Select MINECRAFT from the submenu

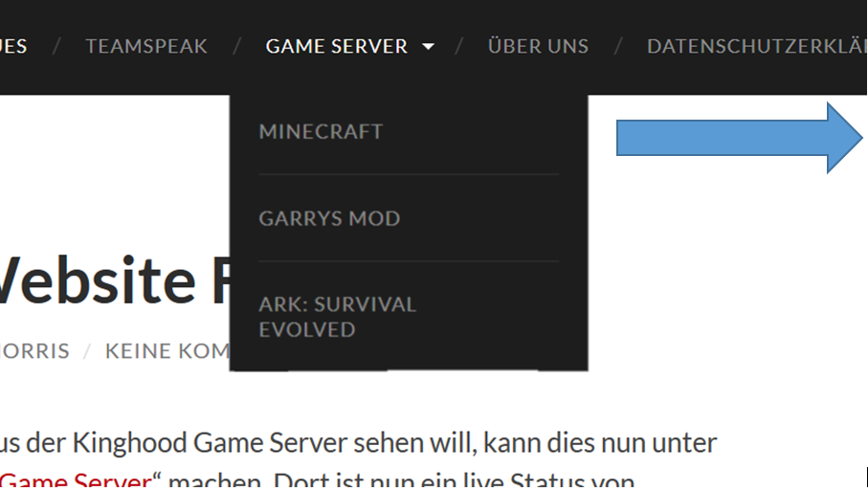(321, 132)
